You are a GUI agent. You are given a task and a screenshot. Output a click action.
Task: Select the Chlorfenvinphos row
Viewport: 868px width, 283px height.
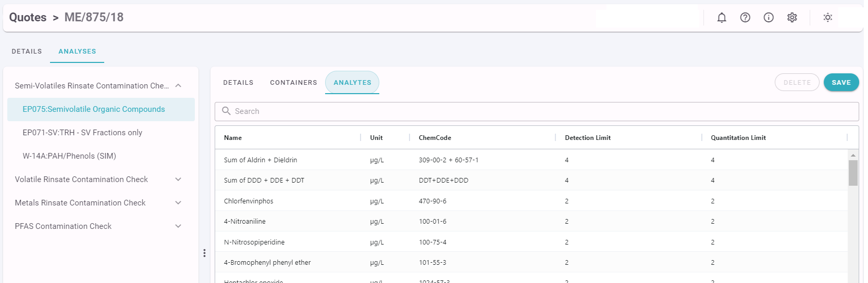pos(531,201)
